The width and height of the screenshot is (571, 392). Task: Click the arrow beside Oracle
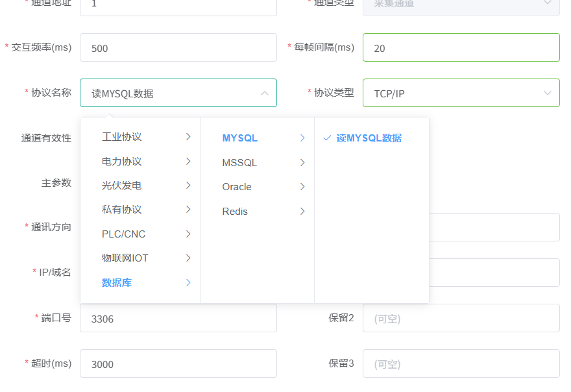coord(302,187)
